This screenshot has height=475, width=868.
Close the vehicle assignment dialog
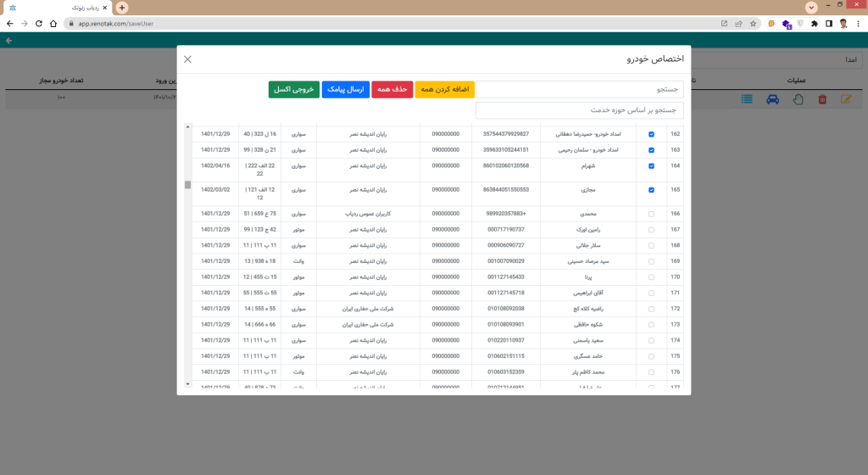[187, 59]
